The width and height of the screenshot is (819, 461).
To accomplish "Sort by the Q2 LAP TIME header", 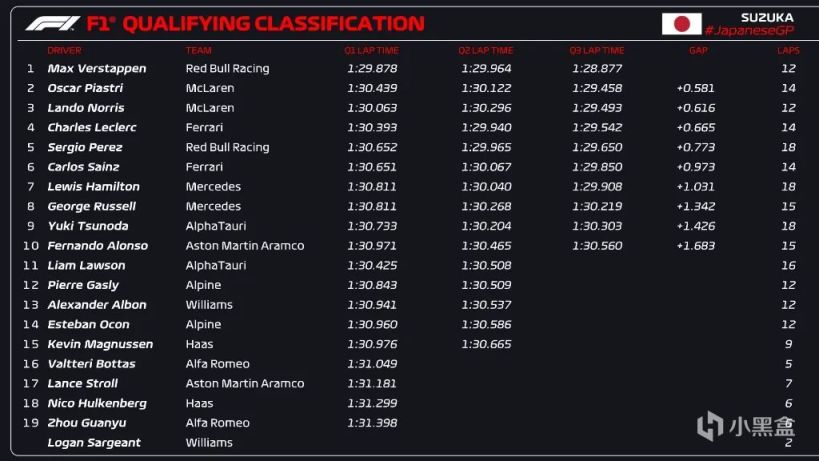I will [486, 50].
